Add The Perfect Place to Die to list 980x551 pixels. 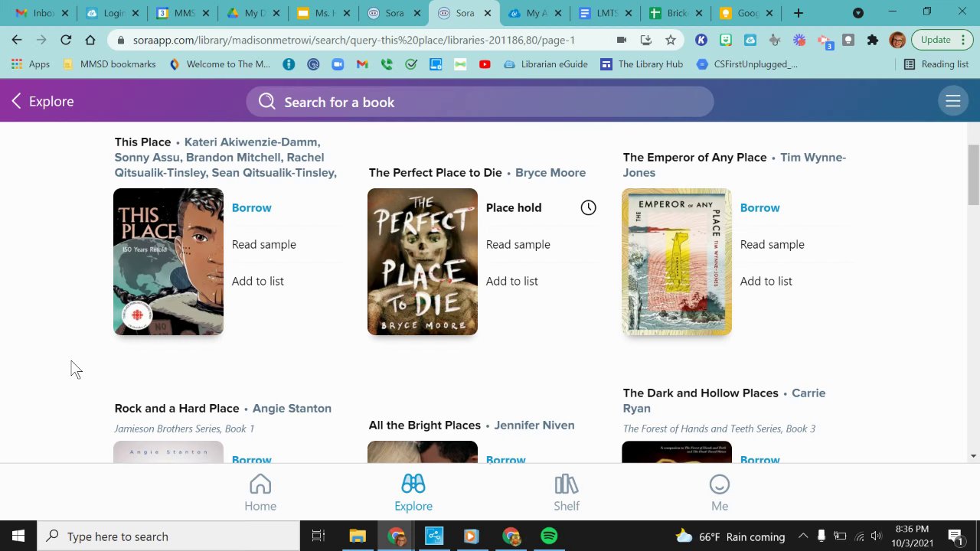pyautogui.click(x=511, y=281)
